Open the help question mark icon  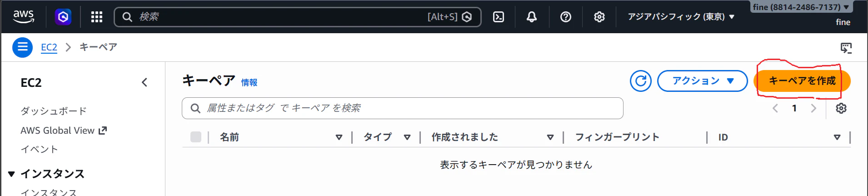click(x=566, y=17)
